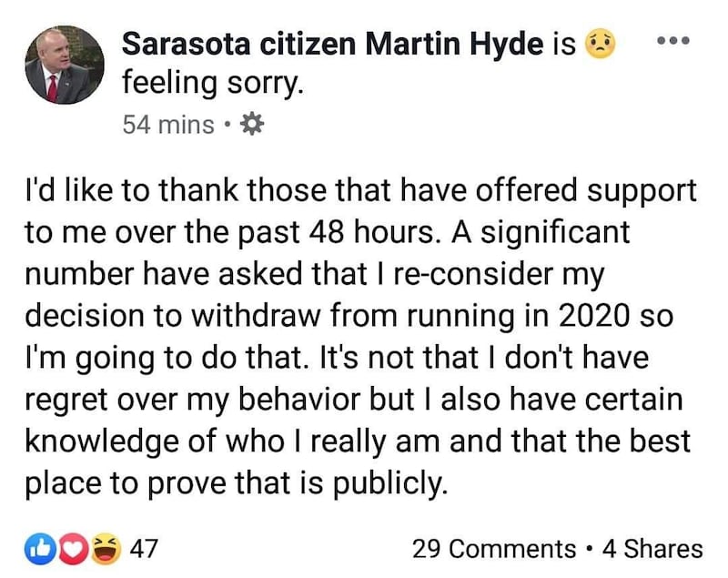Open the '54 mins' timestamp link
Viewport: 728px width, 578px height.
[168, 125]
